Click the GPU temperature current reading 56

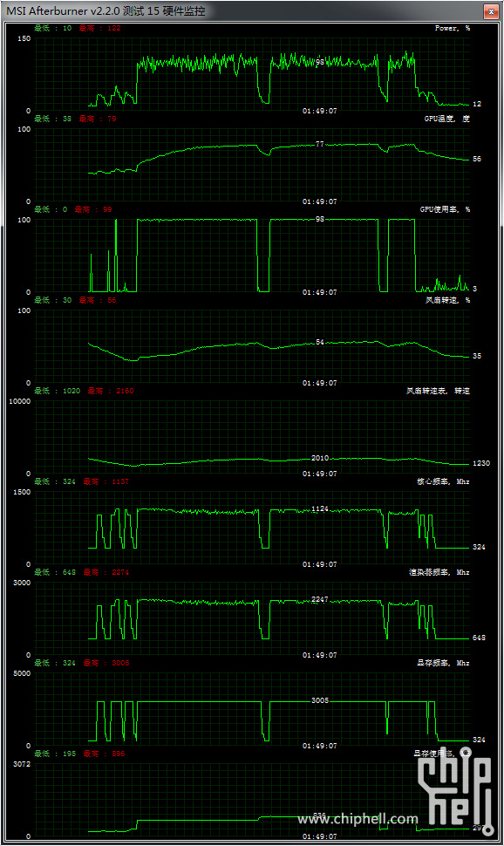(477, 159)
